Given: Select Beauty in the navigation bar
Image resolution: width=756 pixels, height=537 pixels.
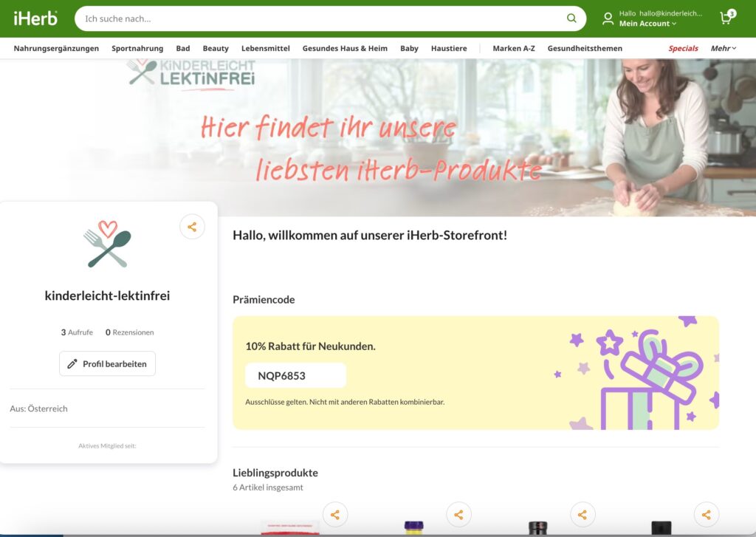Looking at the screenshot, I should [216, 48].
